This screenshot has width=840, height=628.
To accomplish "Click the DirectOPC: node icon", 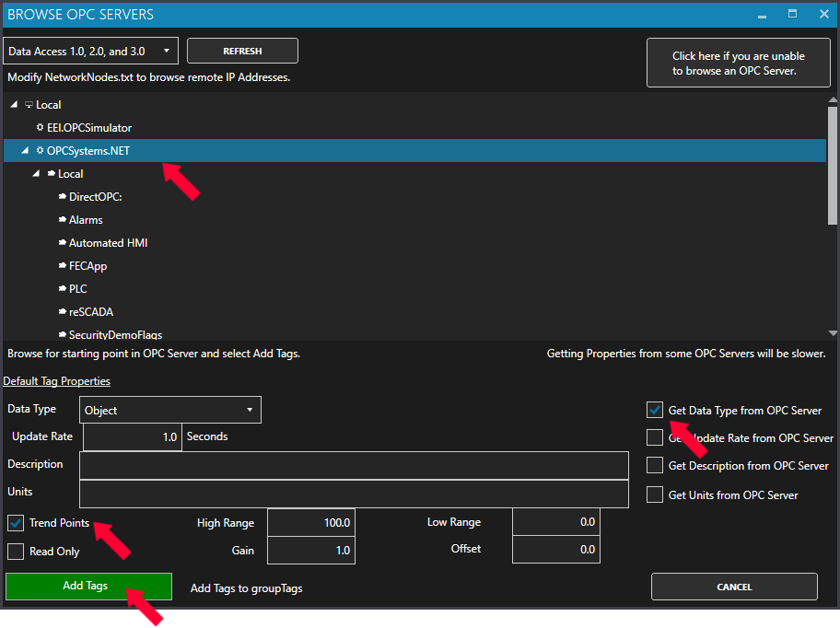I will 62,197.
